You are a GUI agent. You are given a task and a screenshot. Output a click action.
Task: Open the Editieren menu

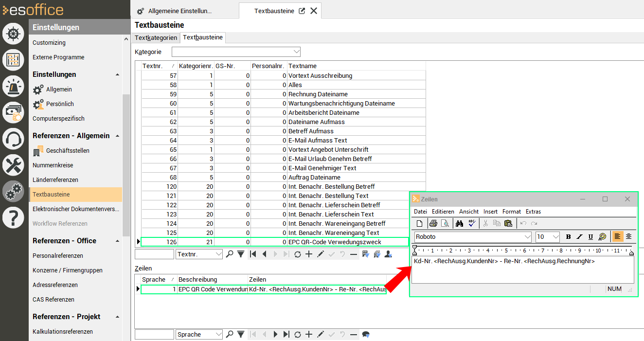tap(443, 212)
